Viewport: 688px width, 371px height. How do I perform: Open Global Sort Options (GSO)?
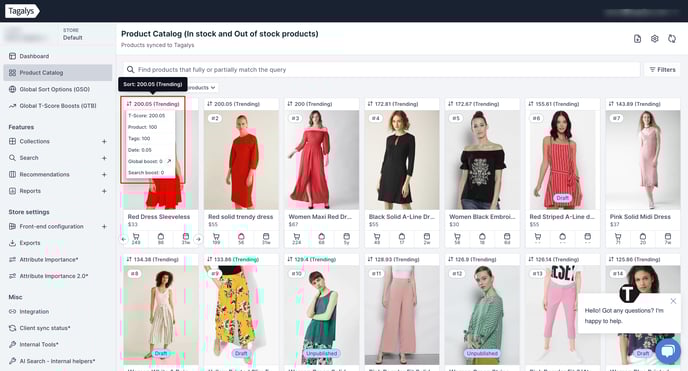[54, 89]
